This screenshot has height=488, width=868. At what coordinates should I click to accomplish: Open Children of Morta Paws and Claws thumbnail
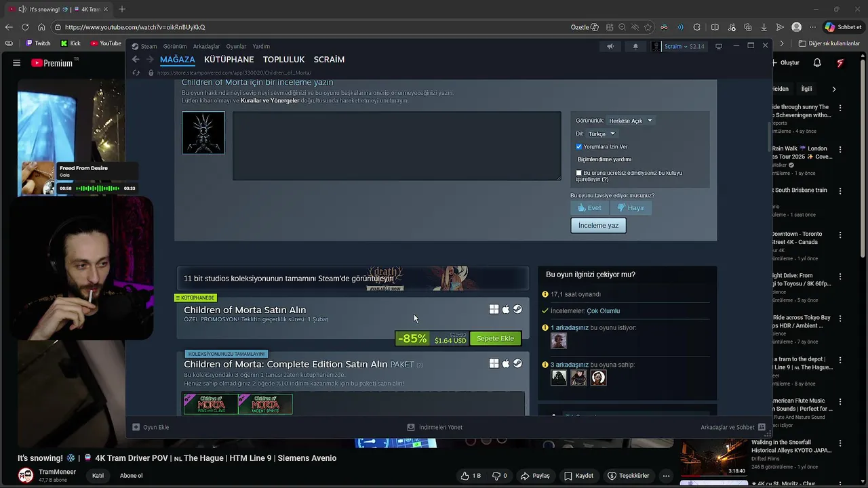tap(211, 404)
